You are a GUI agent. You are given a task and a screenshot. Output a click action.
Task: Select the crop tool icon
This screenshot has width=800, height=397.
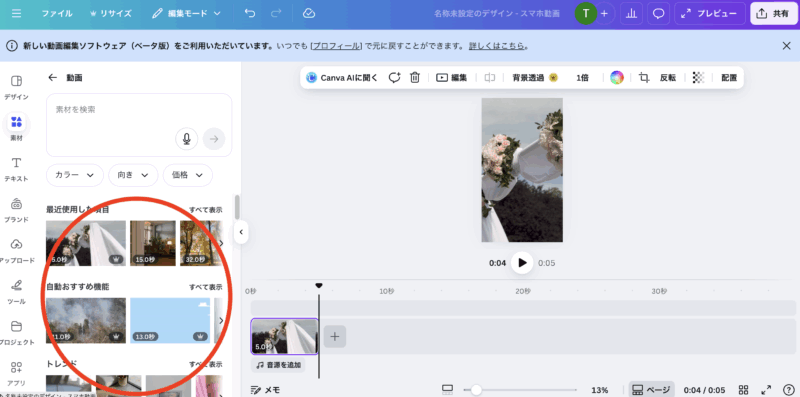click(x=644, y=78)
